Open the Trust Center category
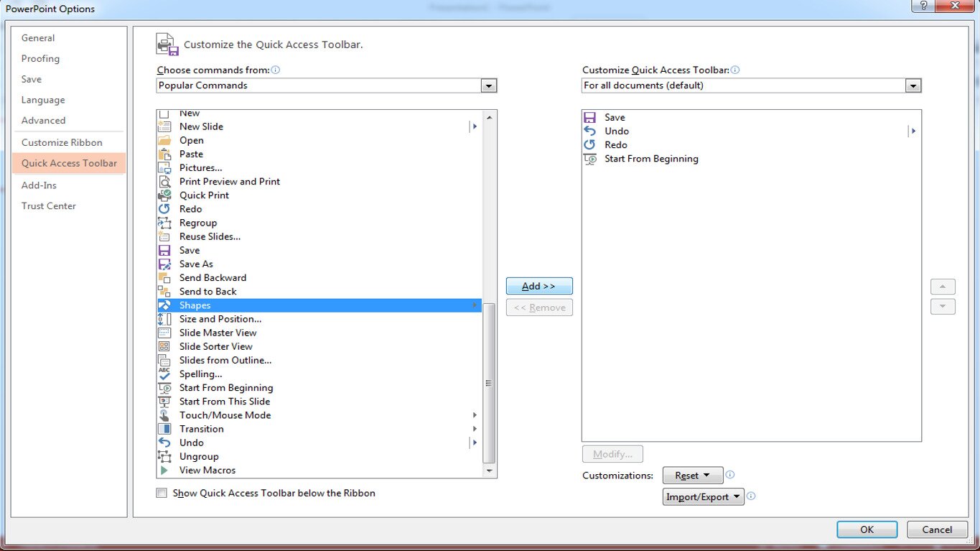Image resolution: width=980 pixels, height=551 pixels. click(48, 206)
